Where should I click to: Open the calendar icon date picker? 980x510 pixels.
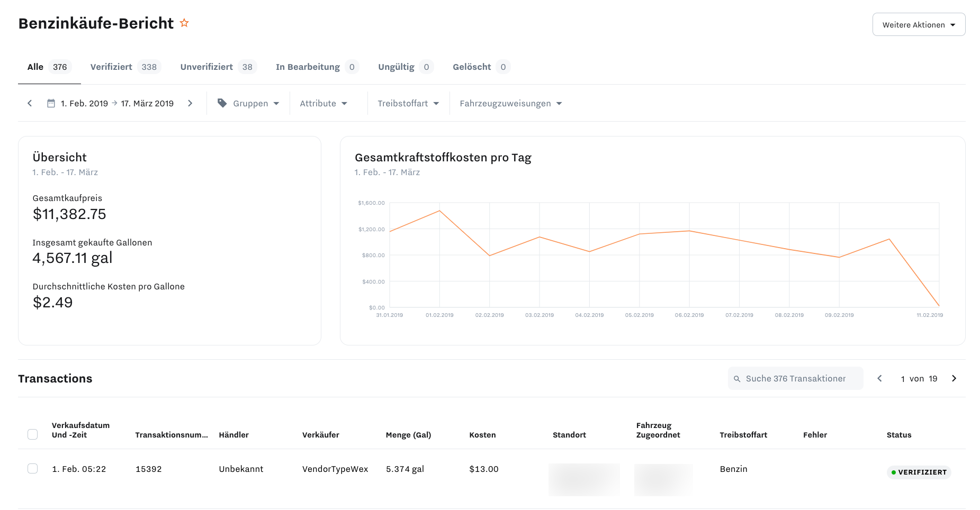click(x=51, y=103)
